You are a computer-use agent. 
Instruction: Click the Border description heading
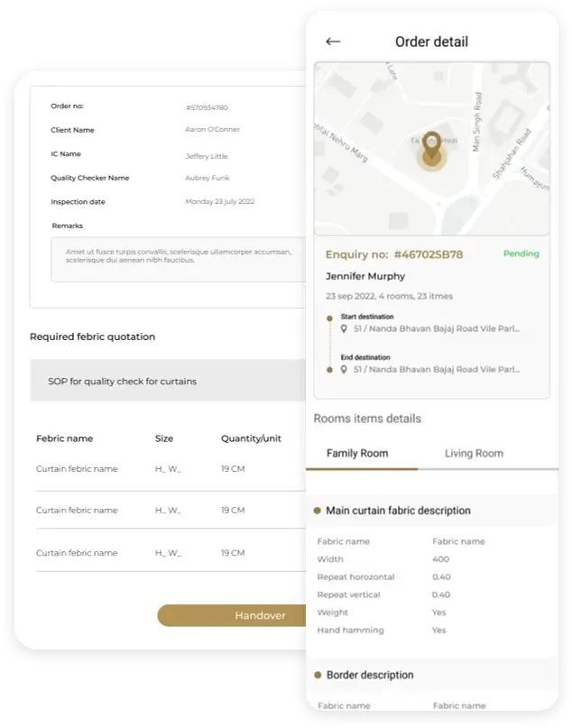tap(370, 675)
